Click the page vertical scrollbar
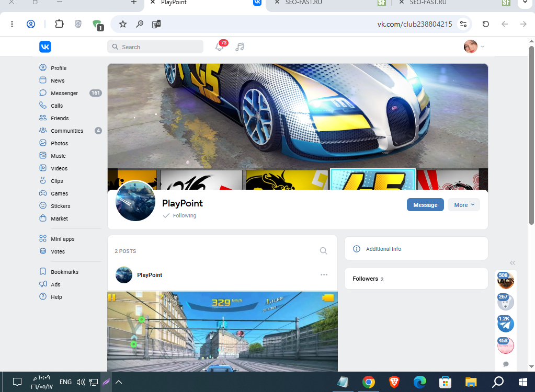Viewport: 535px width, 392px height. pos(531,135)
